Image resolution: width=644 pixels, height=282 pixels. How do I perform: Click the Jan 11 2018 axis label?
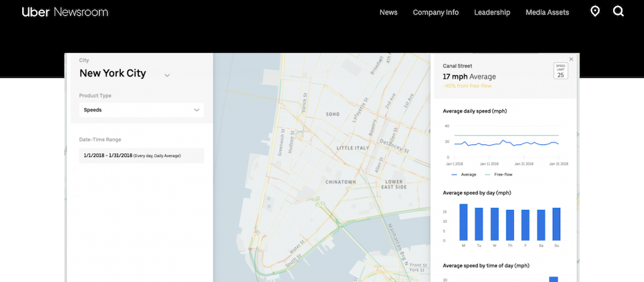(x=489, y=164)
